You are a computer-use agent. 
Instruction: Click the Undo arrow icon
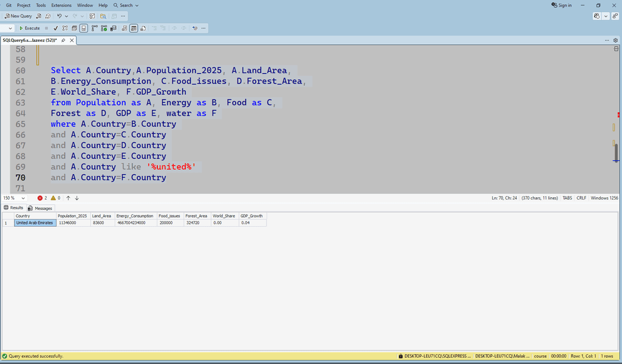60,16
